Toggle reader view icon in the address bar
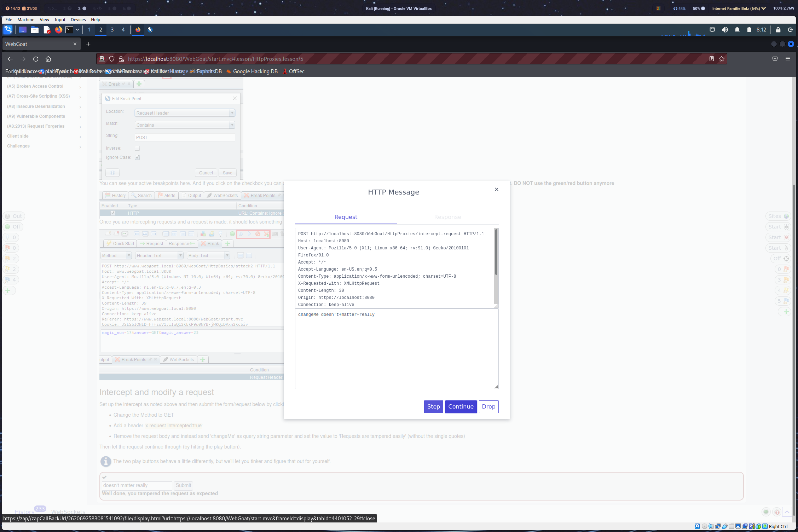The width and height of the screenshot is (798, 532). (712, 59)
